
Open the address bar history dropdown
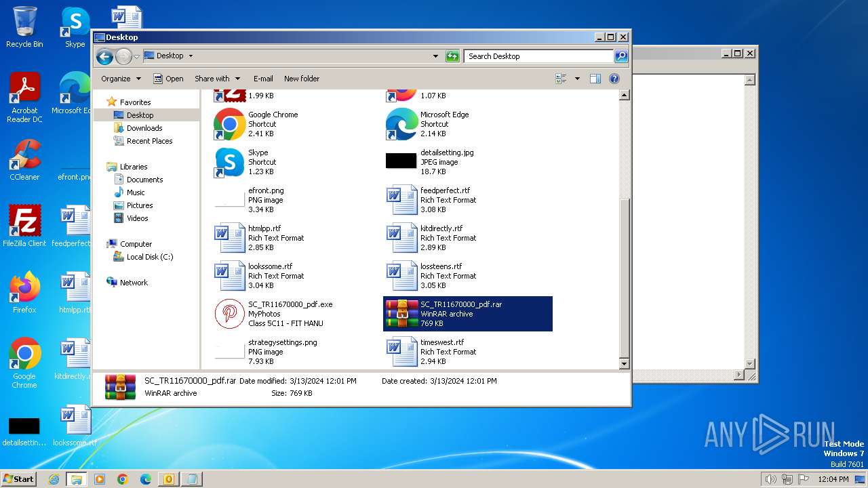coord(435,56)
